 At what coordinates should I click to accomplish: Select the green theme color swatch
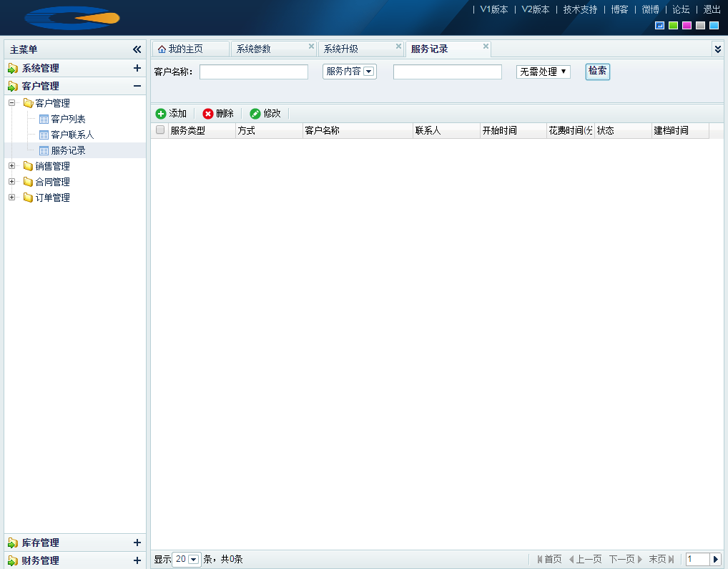(673, 26)
